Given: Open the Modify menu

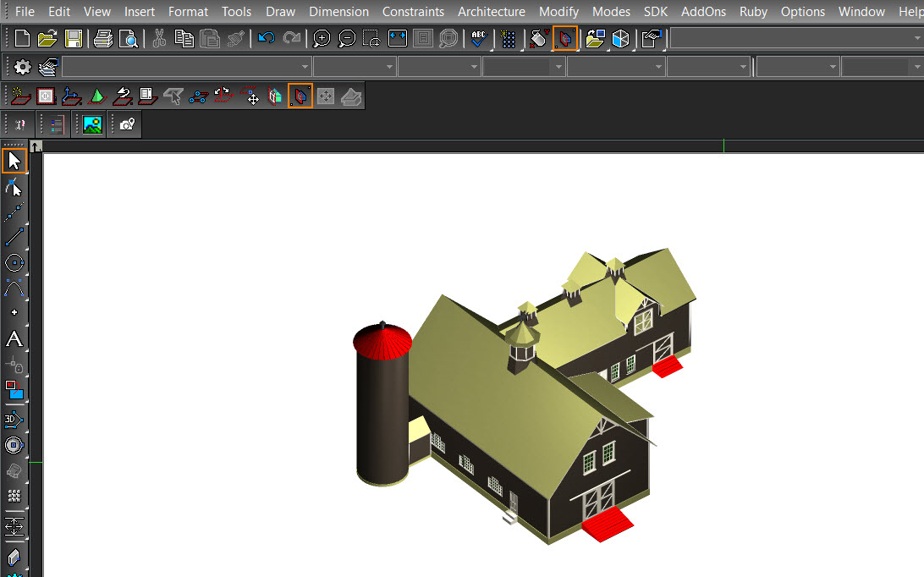Looking at the screenshot, I should coord(558,12).
